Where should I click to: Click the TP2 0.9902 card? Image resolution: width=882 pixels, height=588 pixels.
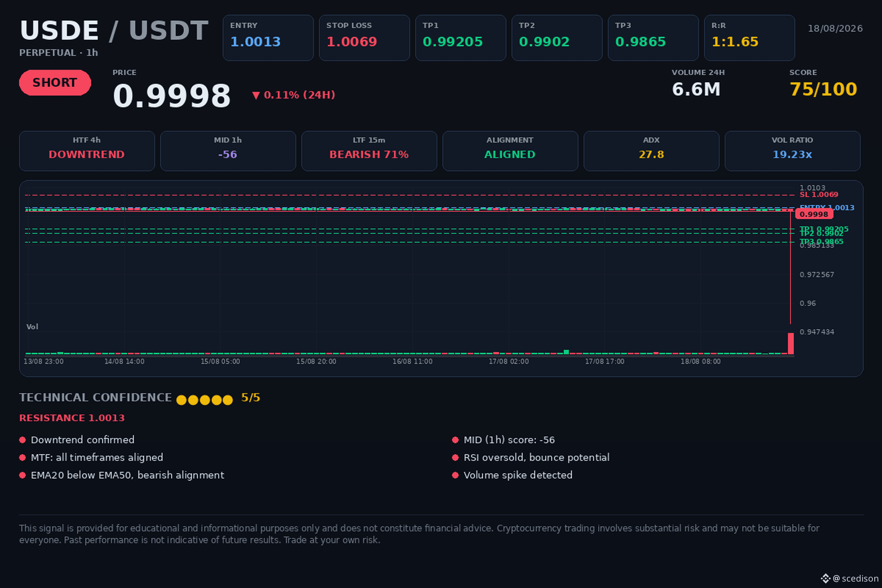(557, 38)
